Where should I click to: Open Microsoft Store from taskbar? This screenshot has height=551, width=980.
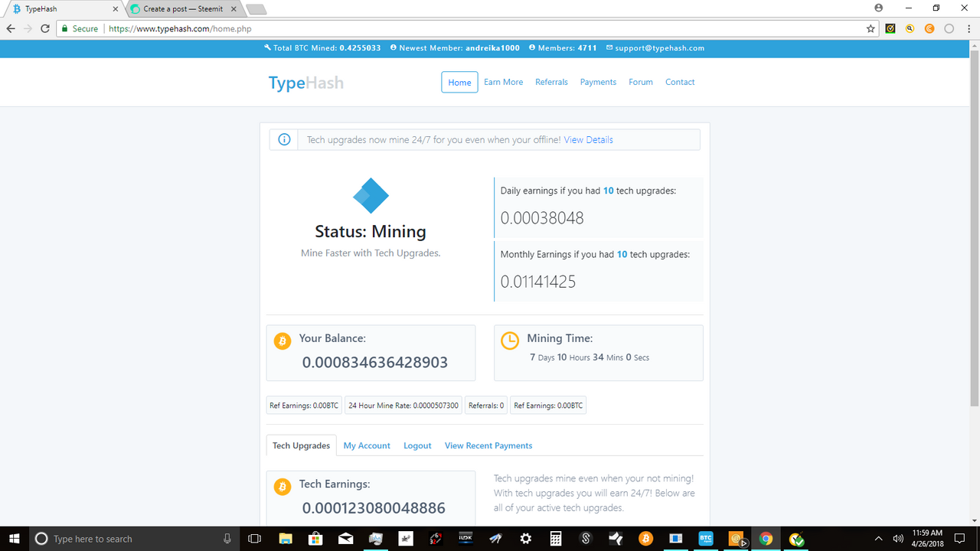click(315, 539)
